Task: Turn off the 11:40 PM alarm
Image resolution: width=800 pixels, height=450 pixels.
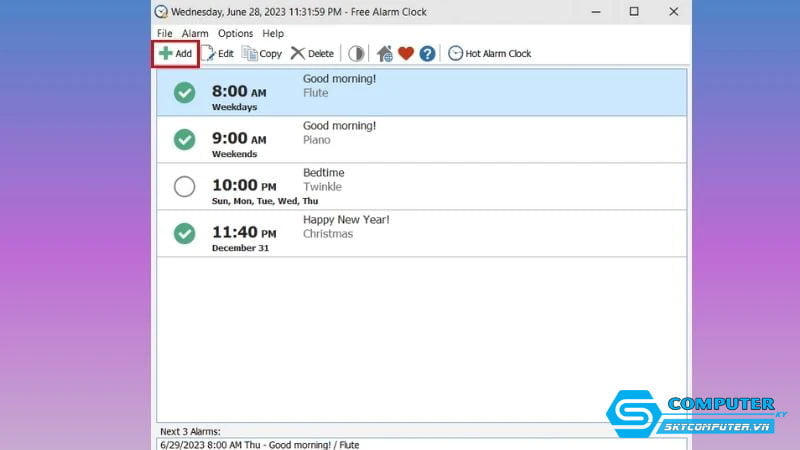Action: (x=184, y=233)
